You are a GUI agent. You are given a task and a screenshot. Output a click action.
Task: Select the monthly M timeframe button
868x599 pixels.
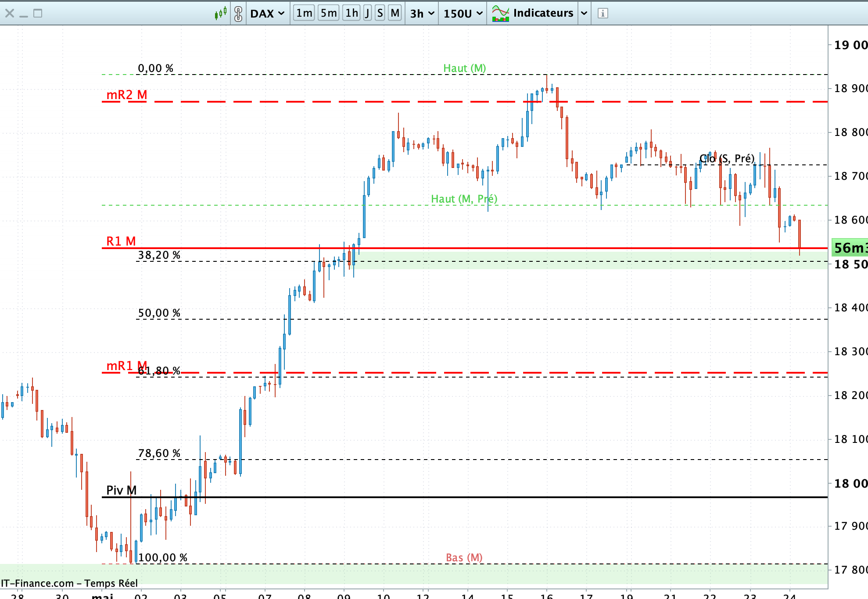coord(395,13)
